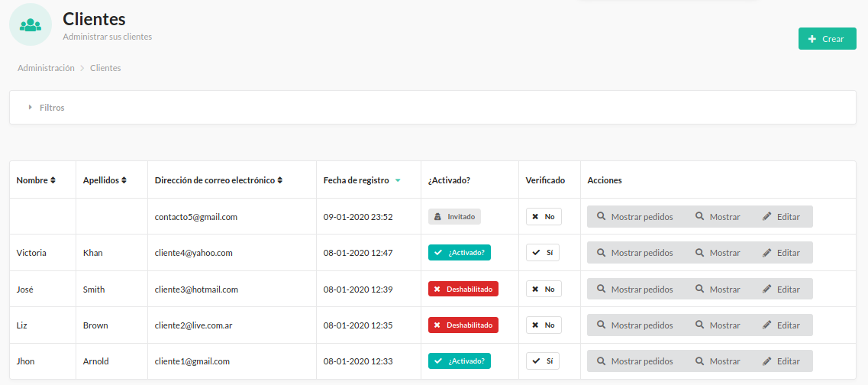This screenshot has width=868, height=385.
Task: Click Verificado Sí for Victoria Khan
Action: click(543, 253)
